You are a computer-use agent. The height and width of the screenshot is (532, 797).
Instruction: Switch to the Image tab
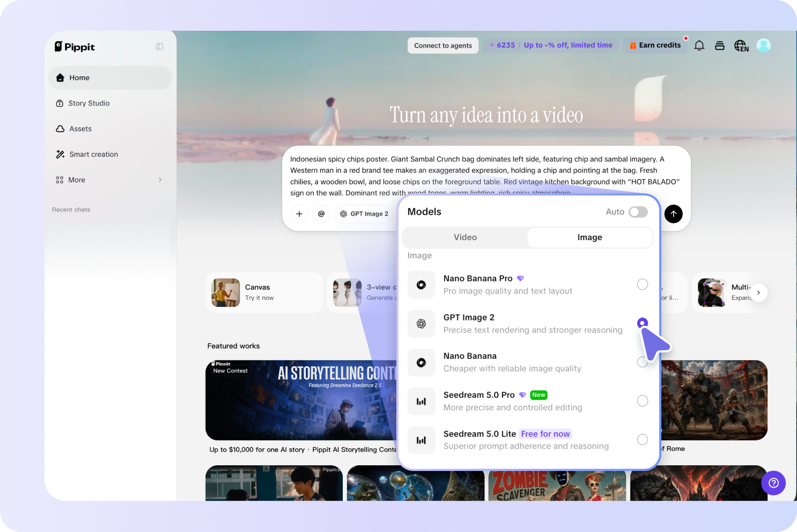[590, 237]
